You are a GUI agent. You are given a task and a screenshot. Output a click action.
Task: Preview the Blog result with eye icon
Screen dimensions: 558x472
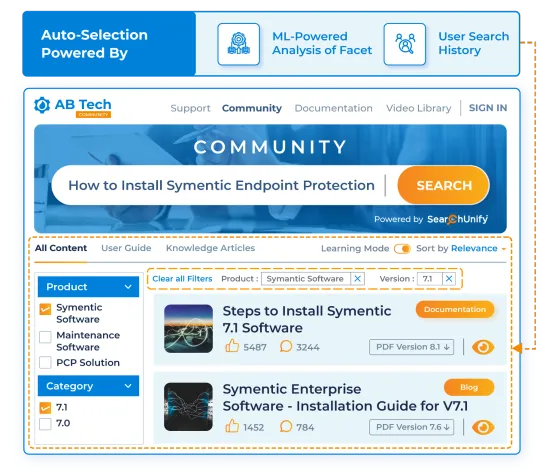coord(483,427)
